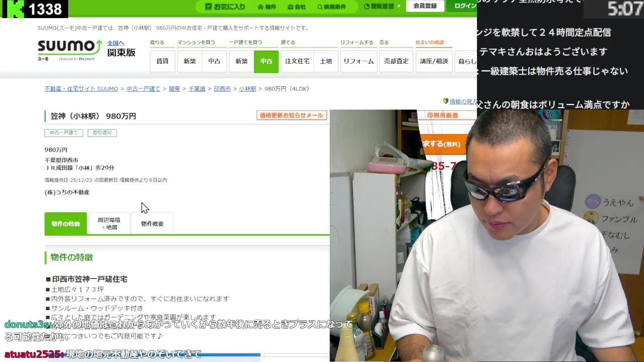Screen dimensions: 644x362
Task: Expand the 閲覧履歴 browsing history dropdown
Action: pyautogui.click(x=382, y=6)
